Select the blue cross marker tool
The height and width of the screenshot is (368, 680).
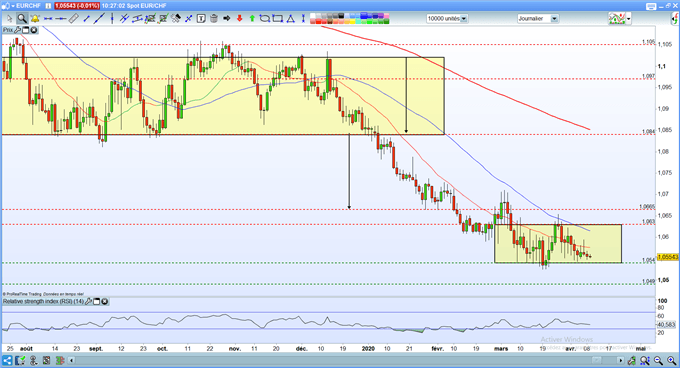189,19
